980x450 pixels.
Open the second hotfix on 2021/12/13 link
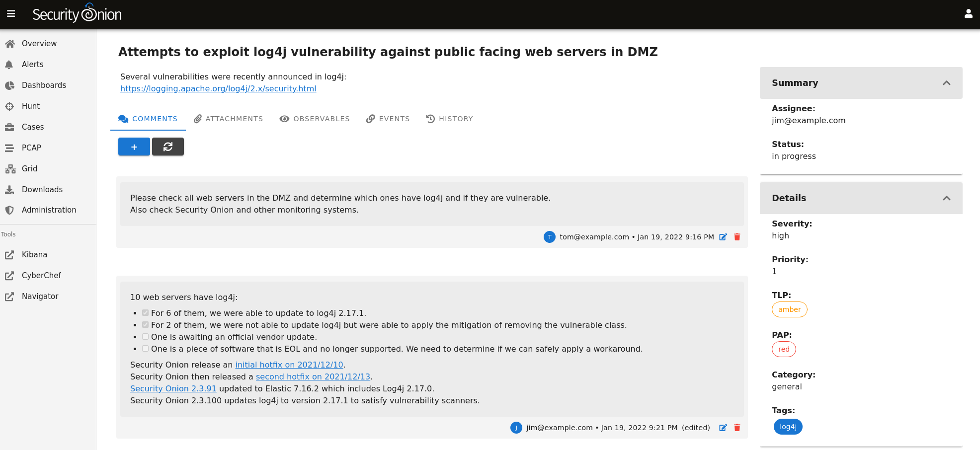313,376
